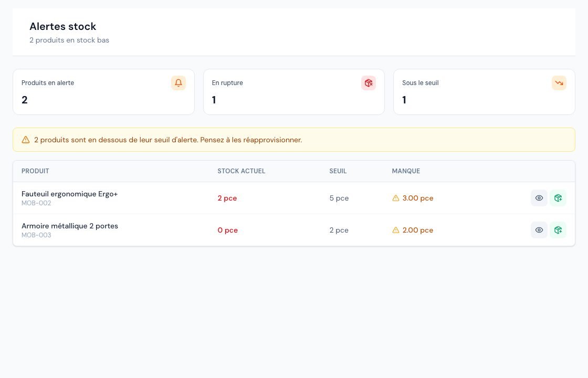Viewport: 588px width, 378px height.
Task: Click the En rupture card label
Action: (x=227, y=83)
